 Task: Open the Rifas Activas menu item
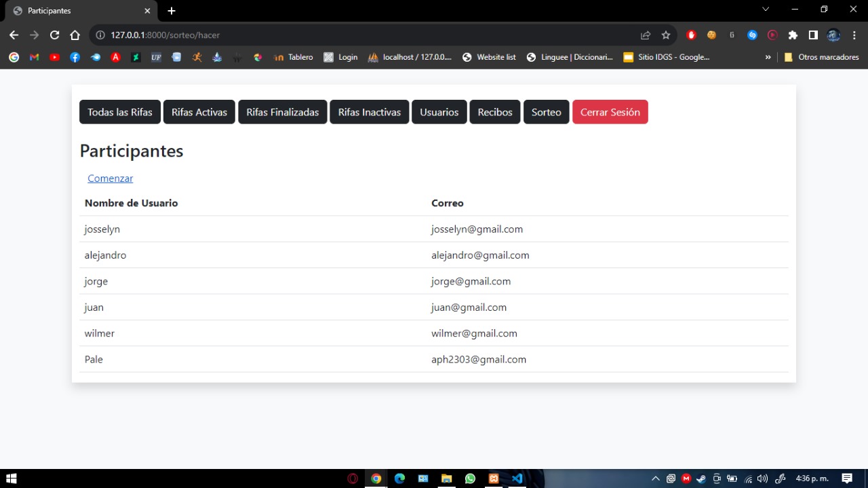(x=199, y=112)
